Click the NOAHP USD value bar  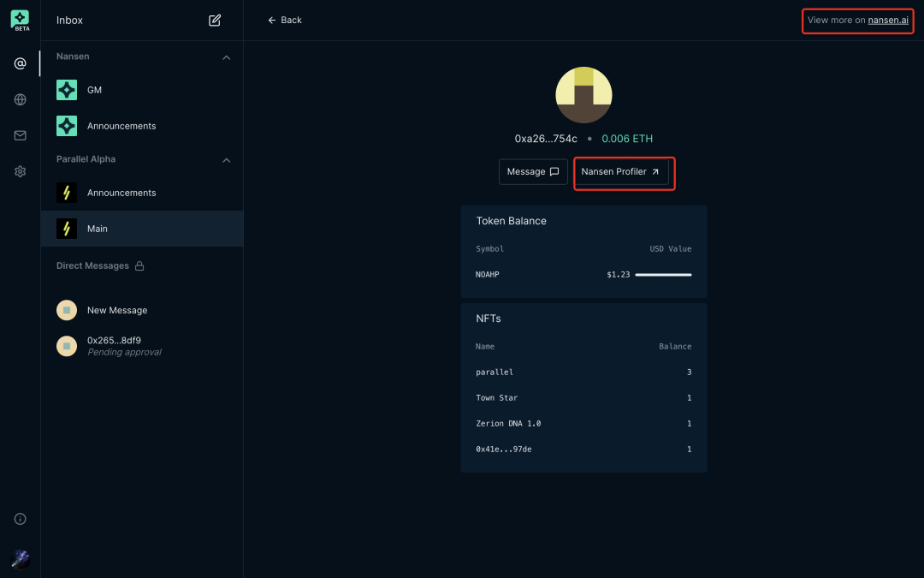pos(663,275)
